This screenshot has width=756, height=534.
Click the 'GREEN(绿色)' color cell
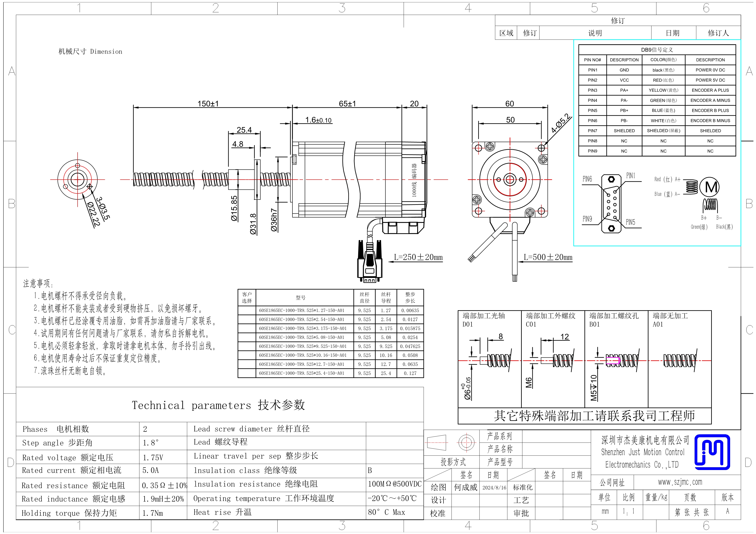(x=664, y=101)
